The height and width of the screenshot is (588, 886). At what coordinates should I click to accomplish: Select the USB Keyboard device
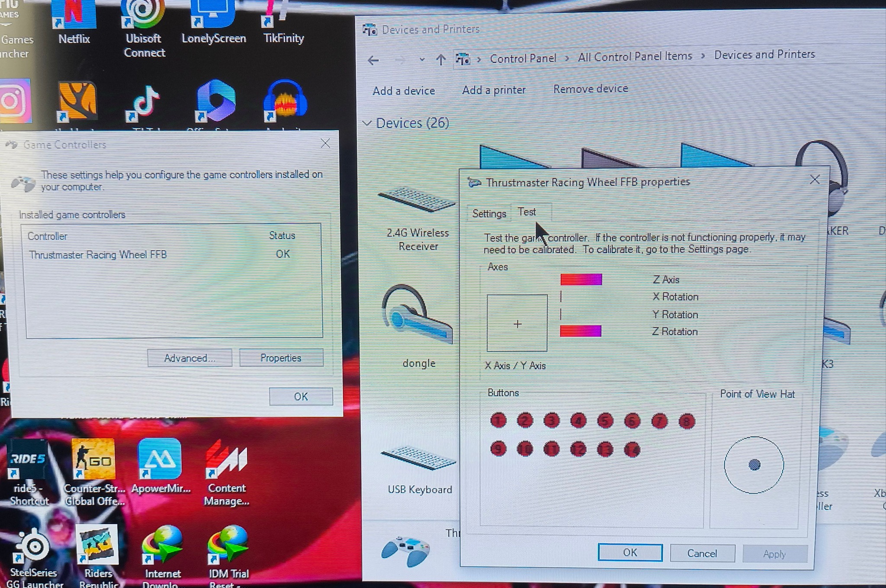coord(419,471)
